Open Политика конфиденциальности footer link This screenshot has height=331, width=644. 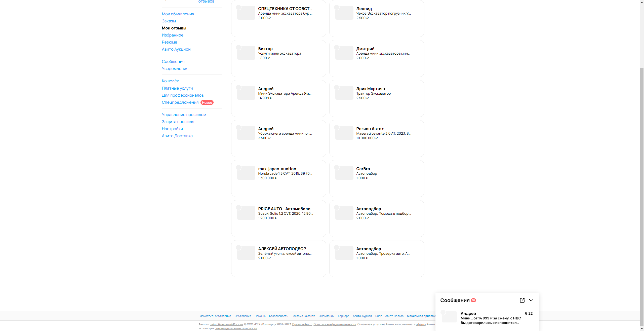[335, 324]
